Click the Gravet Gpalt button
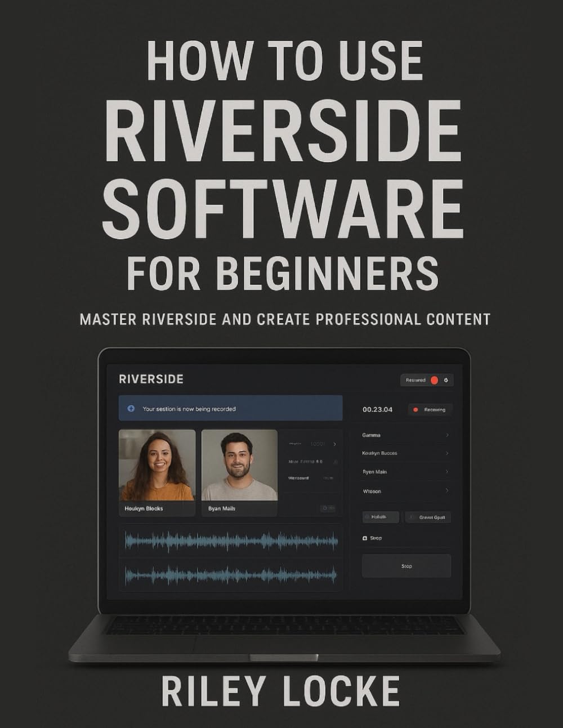563x728 pixels. click(428, 517)
